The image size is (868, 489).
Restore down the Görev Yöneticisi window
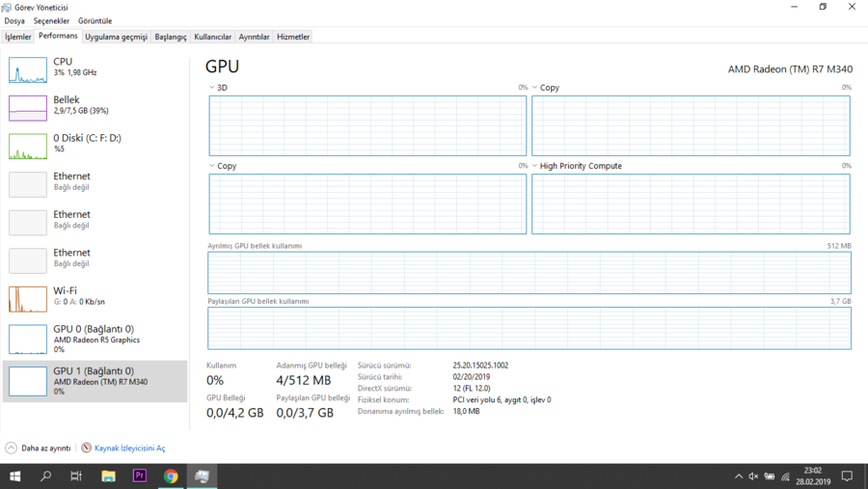(824, 7)
